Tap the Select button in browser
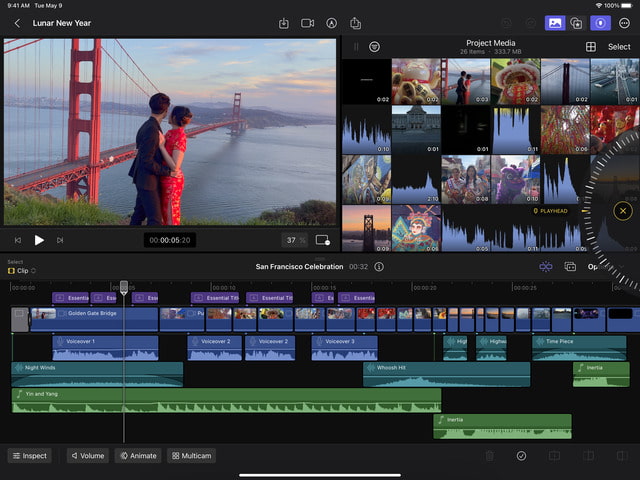640x480 pixels. tap(619, 47)
